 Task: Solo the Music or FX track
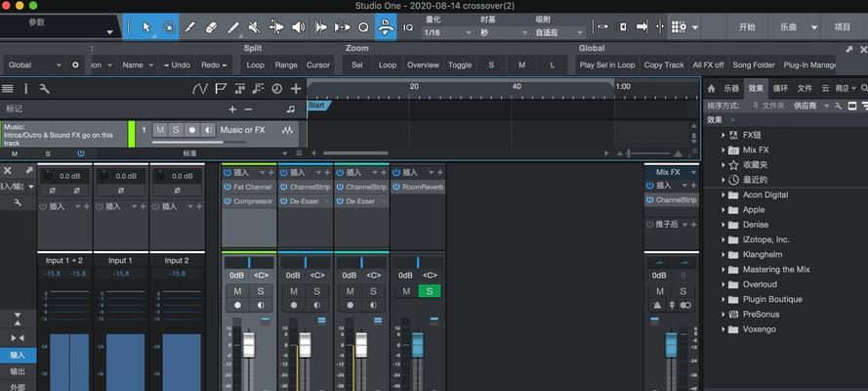click(176, 130)
